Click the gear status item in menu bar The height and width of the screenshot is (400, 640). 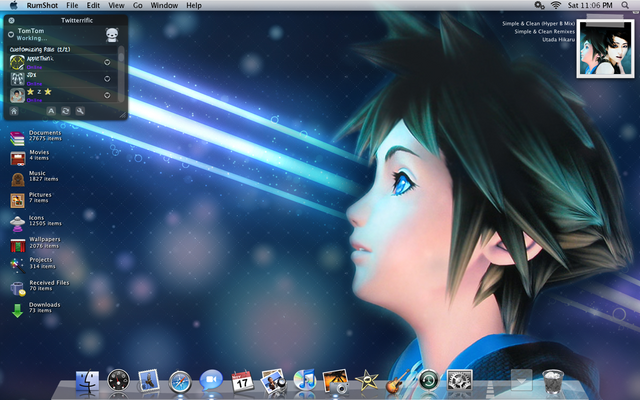click(x=539, y=5)
